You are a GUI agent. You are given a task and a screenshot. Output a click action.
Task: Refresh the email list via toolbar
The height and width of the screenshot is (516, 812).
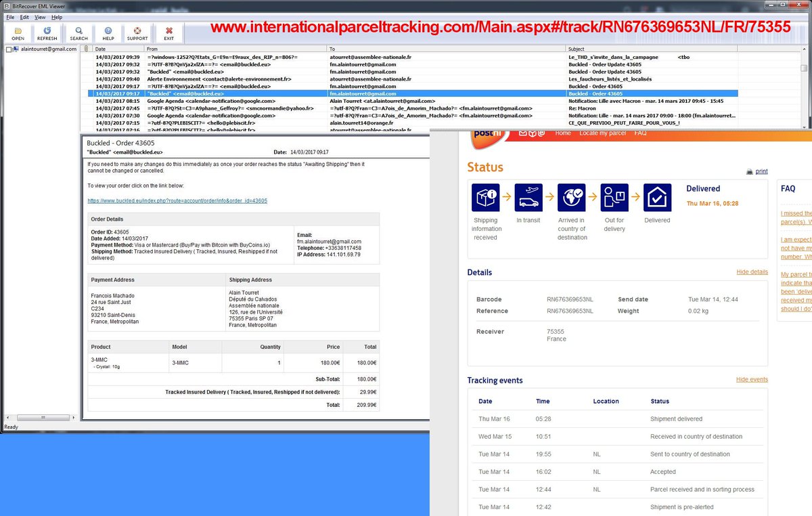click(x=47, y=33)
